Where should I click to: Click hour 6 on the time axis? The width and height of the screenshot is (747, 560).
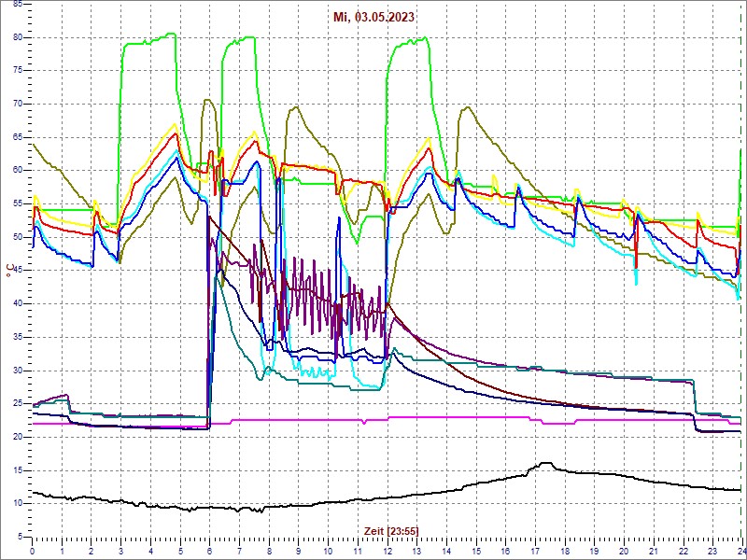pyautogui.click(x=210, y=550)
